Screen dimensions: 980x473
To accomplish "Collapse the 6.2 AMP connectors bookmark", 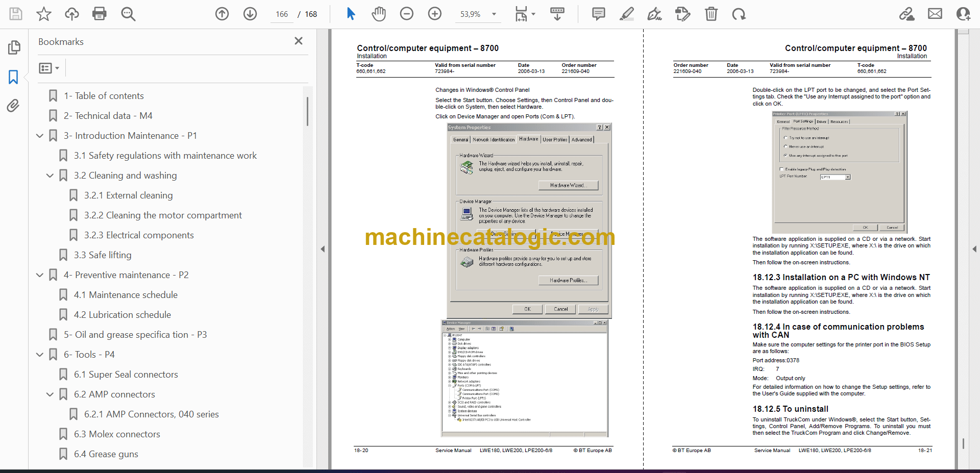I will [50, 394].
